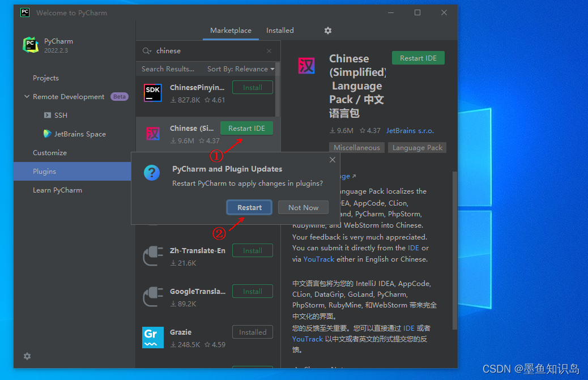The height and width of the screenshot is (380, 588).
Task: Select the Grazie plugin name
Action: pos(180,332)
